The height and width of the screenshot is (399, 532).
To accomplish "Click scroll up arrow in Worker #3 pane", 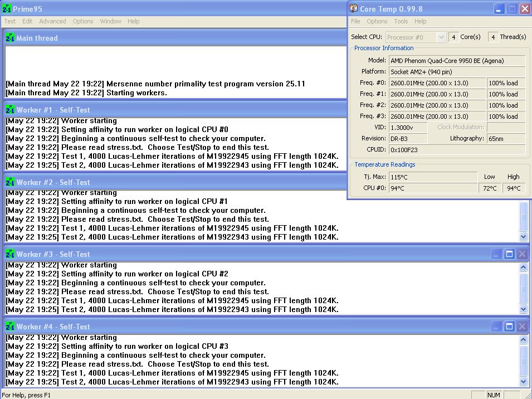I will pyautogui.click(x=523, y=267).
